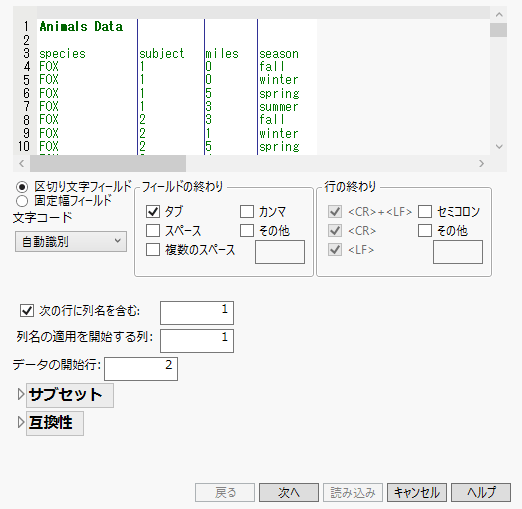Click 'summer' in preview row 7
Screen dimensions: 522x509
tap(279, 107)
